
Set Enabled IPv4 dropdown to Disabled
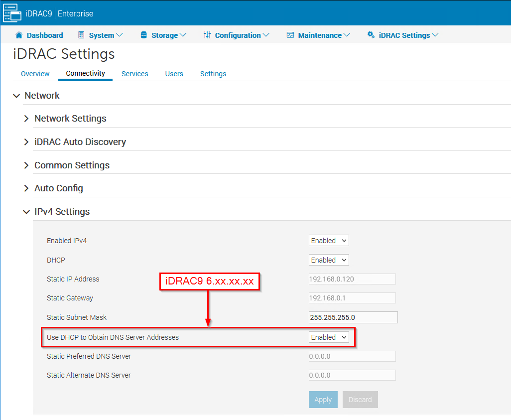click(x=329, y=240)
